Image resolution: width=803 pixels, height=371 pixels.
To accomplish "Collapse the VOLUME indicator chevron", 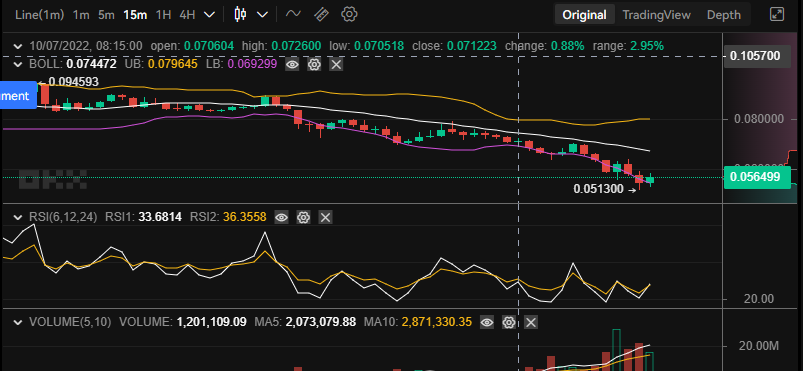I will click(18, 322).
